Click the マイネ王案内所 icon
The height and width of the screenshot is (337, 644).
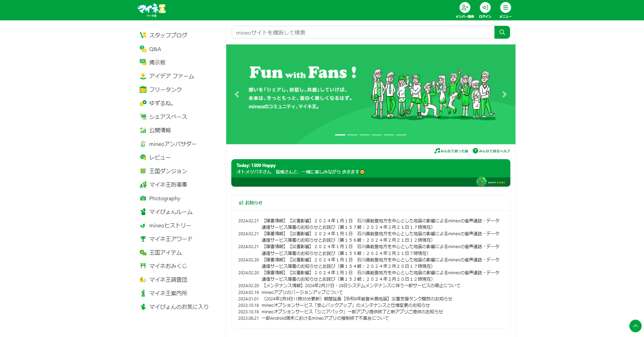click(x=143, y=293)
